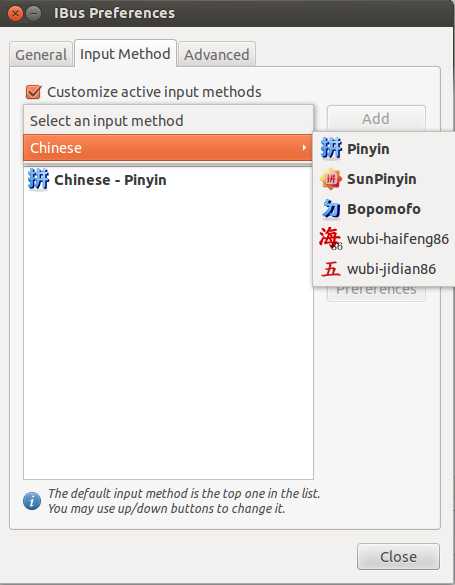
Task: Click the Bopomofo icon in the submenu
Action: point(331,209)
